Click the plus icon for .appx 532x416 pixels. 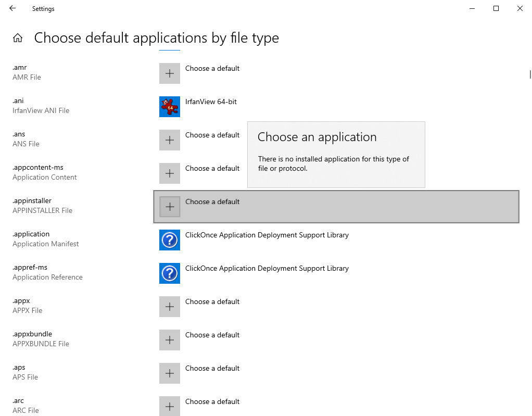[x=170, y=307]
